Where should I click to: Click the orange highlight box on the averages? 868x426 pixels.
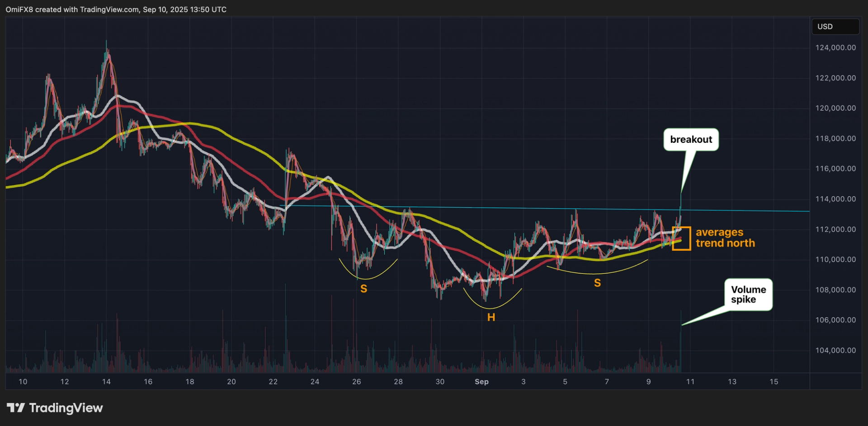point(681,239)
